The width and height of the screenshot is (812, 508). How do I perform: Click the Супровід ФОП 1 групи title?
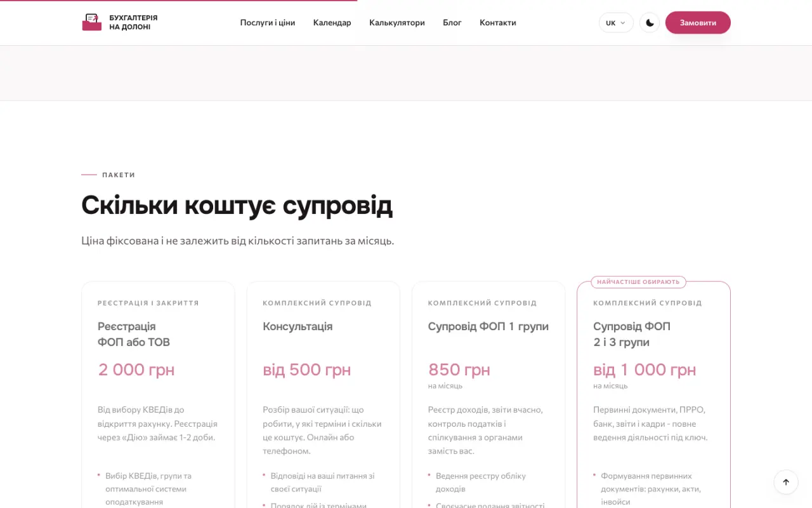coord(488,326)
